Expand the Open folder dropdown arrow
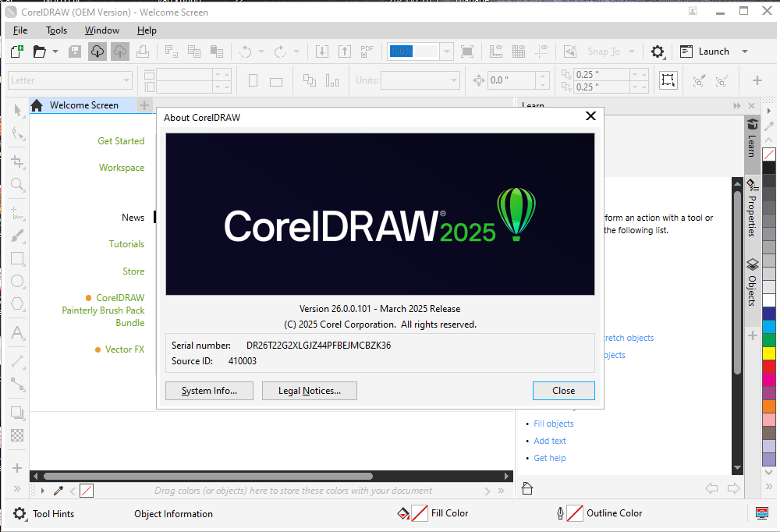The image size is (780, 532). [55, 51]
